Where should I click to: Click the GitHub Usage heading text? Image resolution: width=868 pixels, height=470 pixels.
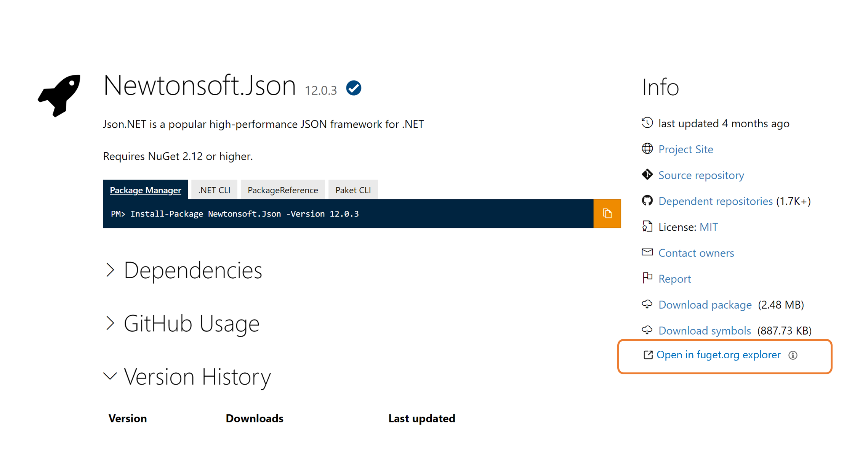[192, 324]
